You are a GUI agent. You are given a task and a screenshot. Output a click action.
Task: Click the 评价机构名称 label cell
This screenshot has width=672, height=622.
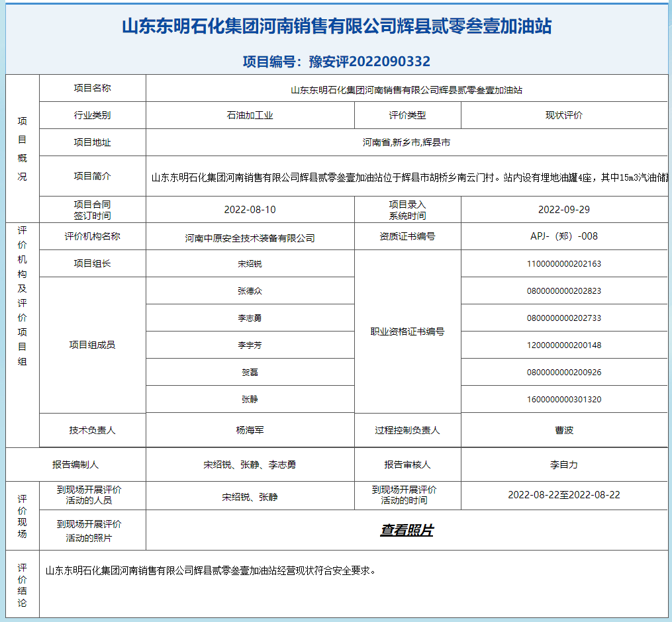(93, 236)
